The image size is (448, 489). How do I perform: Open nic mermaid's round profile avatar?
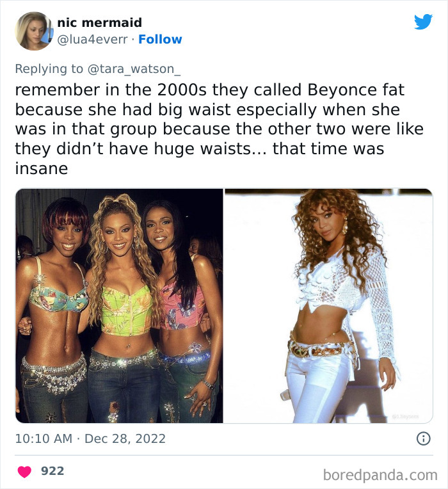pyautogui.click(x=34, y=31)
